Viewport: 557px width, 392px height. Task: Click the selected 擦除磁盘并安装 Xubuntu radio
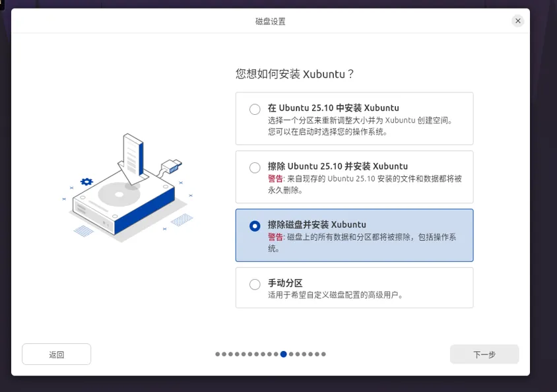coord(255,226)
